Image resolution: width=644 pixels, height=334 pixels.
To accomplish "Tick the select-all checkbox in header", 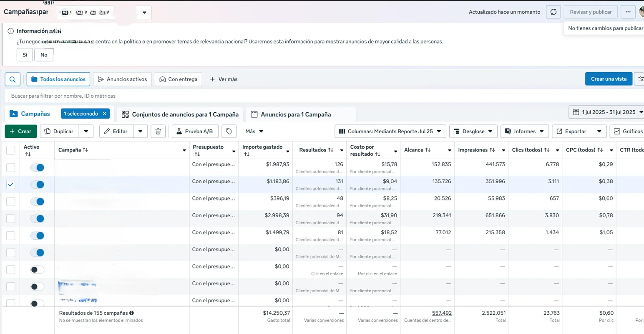I will [11, 150].
